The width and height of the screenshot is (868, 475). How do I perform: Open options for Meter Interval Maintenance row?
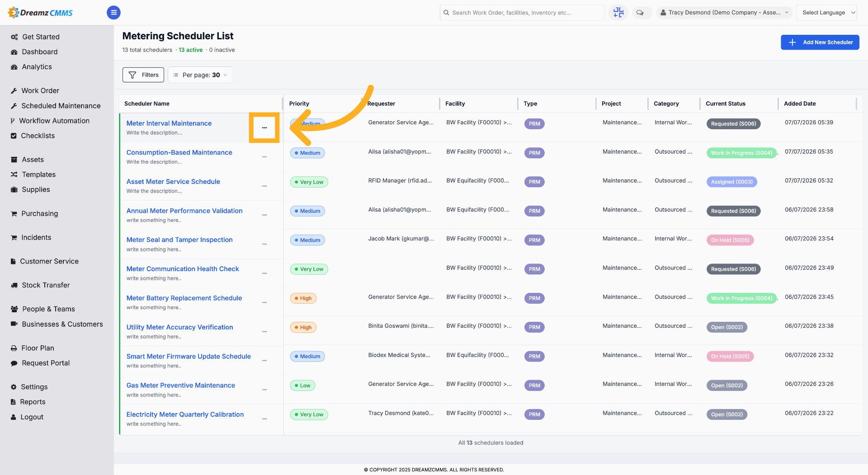[264, 128]
